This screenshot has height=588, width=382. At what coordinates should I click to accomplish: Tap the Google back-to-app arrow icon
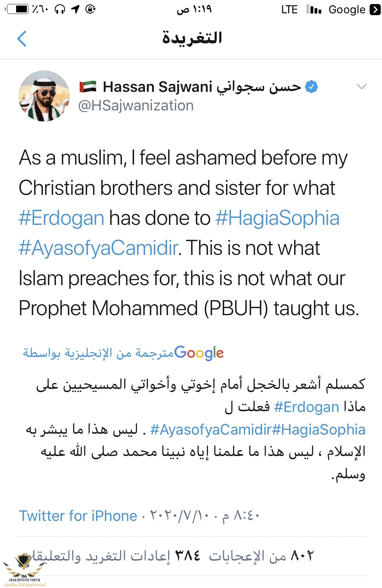tap(375, 10)
